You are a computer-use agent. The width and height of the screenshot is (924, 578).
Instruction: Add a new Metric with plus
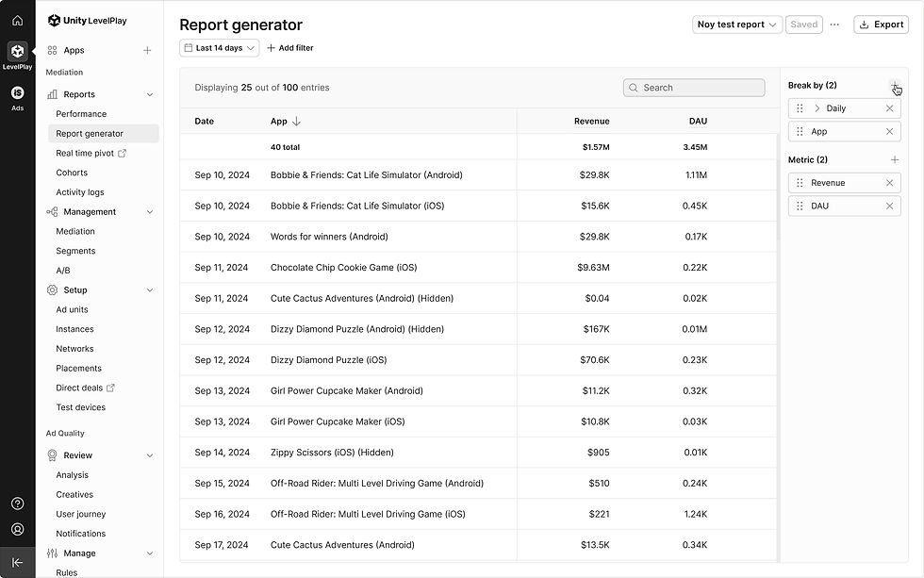point(895,159)
